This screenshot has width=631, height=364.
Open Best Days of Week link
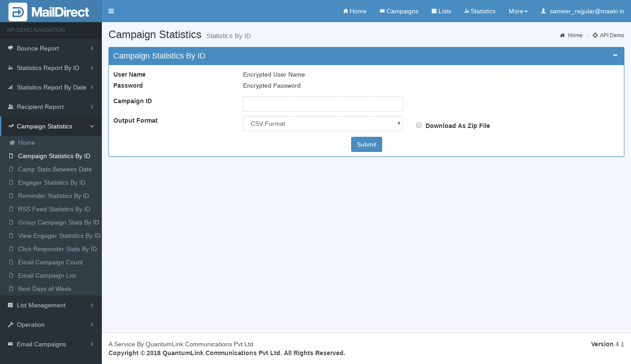[44, 289]
